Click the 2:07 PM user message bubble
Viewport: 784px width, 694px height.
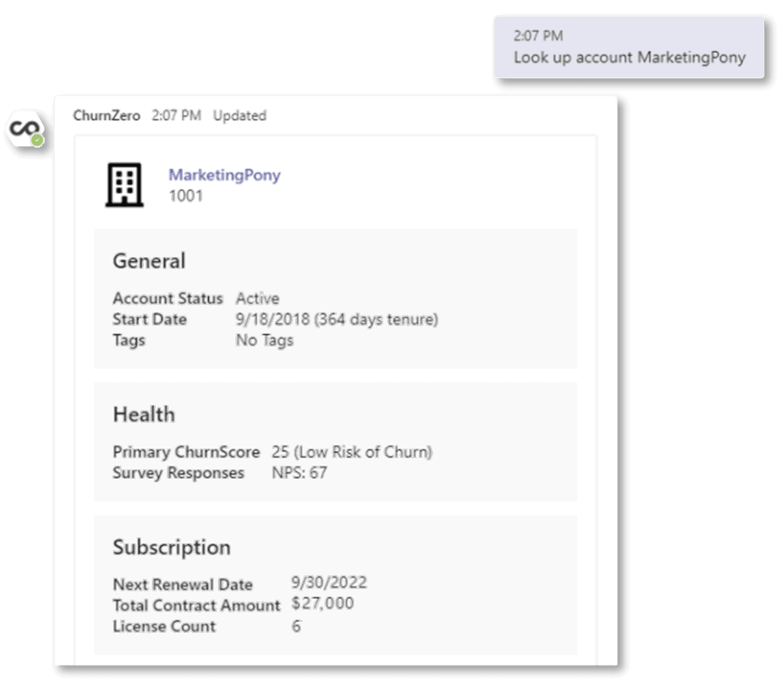(x=628, y=47)
